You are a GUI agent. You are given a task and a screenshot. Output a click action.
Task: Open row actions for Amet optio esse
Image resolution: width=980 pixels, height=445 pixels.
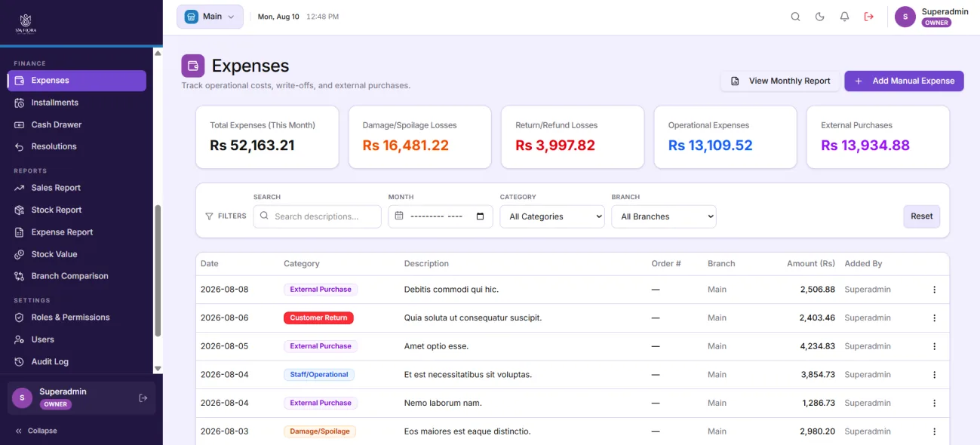pyautogui.click(x=934, y=346)
